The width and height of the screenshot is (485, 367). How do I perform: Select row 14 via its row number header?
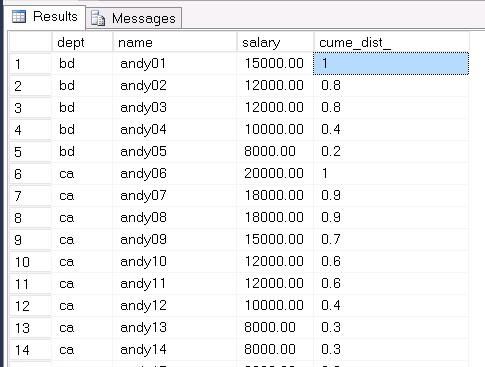tap(30, 350)
